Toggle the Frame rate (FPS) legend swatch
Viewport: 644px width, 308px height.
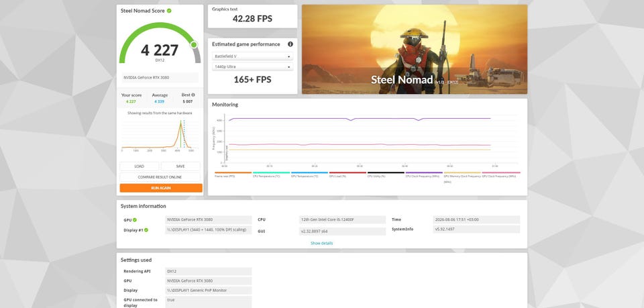pos(233,172)
